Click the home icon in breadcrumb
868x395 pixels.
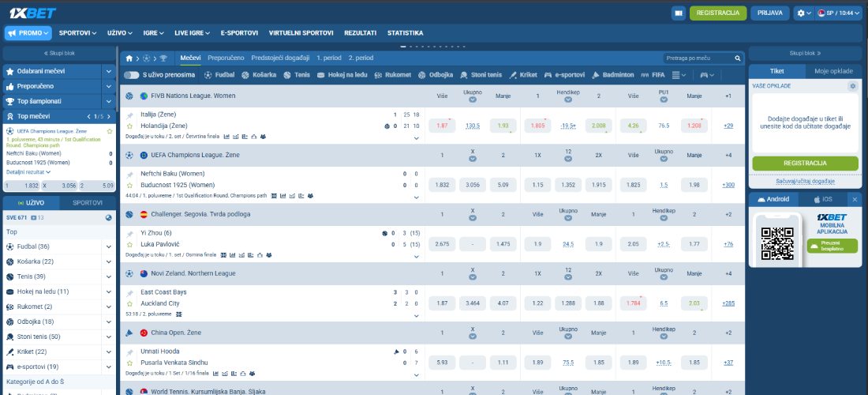point(129,58)
